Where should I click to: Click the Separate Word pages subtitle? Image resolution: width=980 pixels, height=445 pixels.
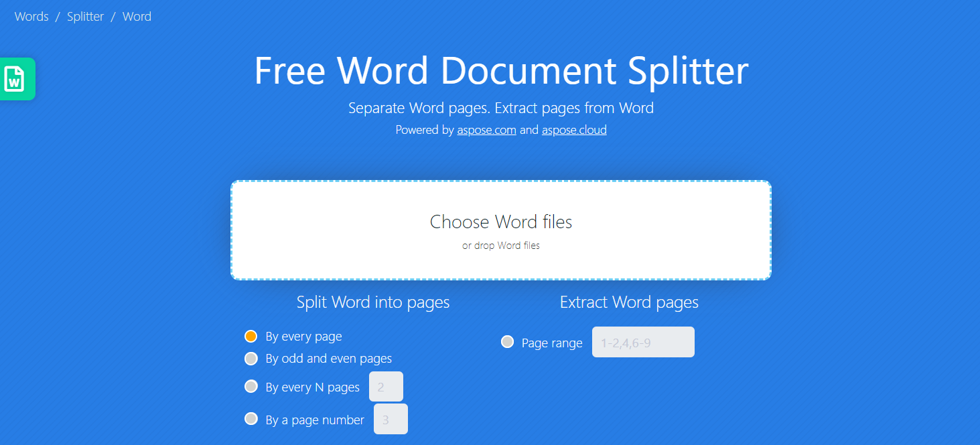[500, 107]
